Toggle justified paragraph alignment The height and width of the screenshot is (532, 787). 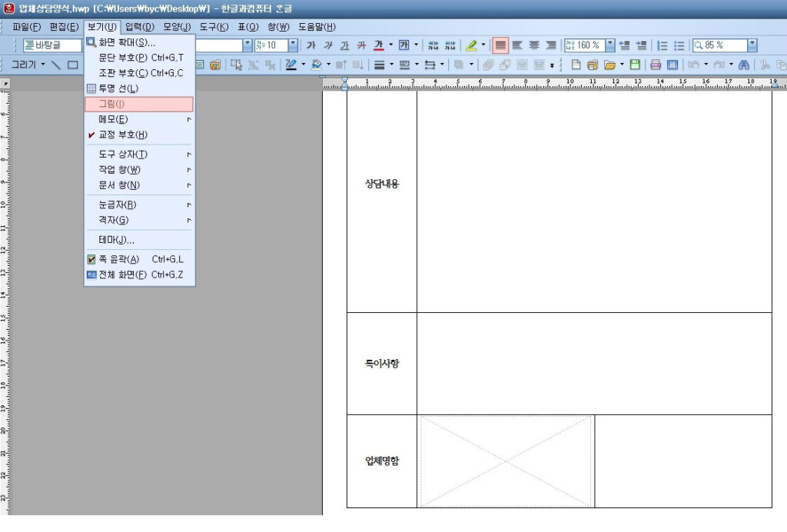pyautogui.click(x=500, y=45)
